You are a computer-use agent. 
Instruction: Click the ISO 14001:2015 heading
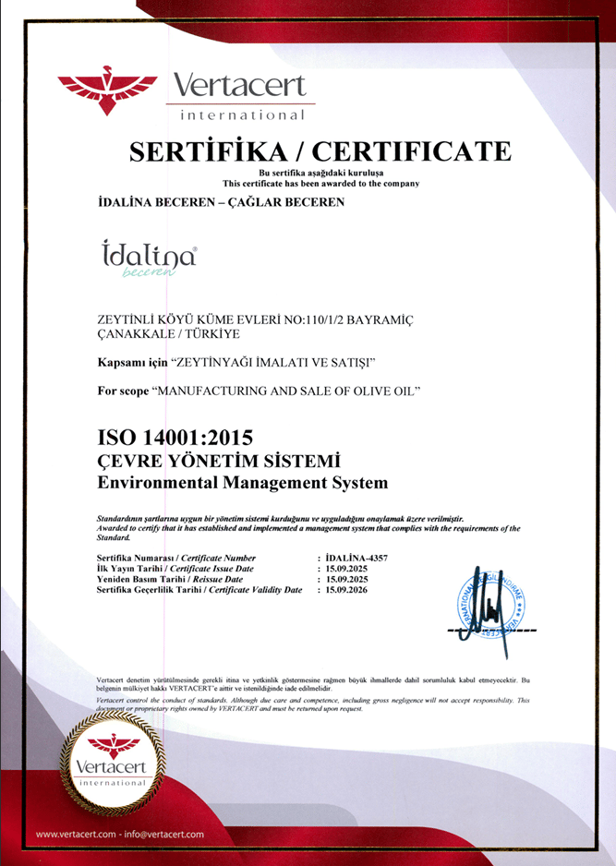tap(175, 438)
